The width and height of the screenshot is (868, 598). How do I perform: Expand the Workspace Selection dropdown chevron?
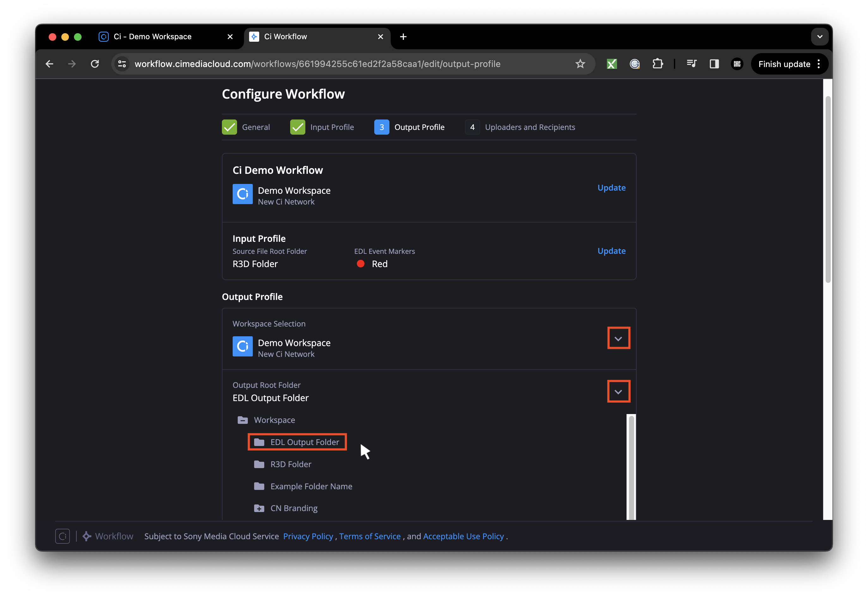[618, 338]
